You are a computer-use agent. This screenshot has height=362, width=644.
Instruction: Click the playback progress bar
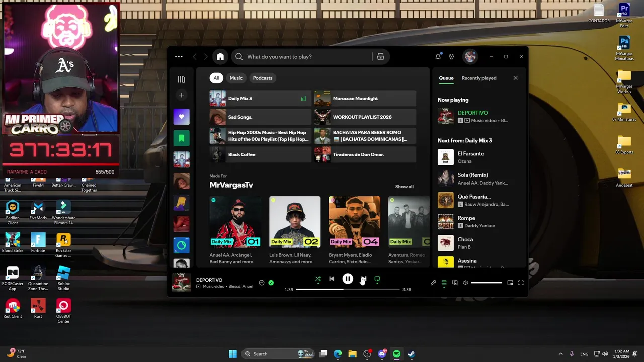348,289
